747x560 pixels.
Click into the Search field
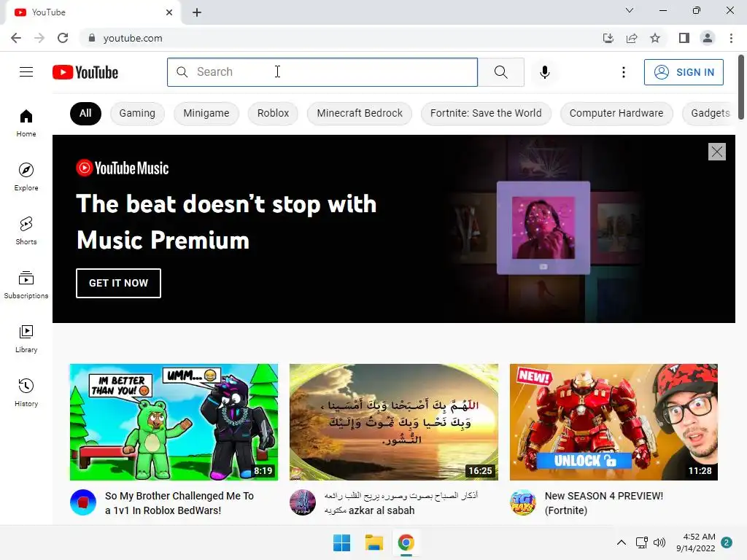(322, 72)
